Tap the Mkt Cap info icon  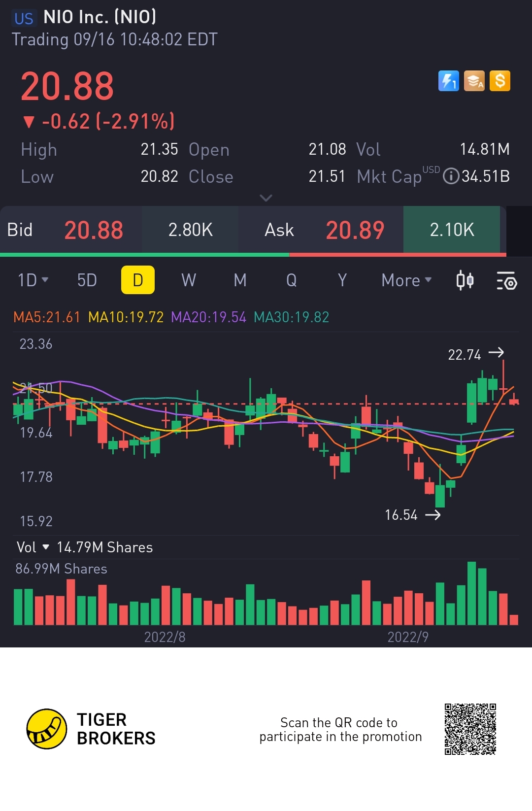(451, 176)
